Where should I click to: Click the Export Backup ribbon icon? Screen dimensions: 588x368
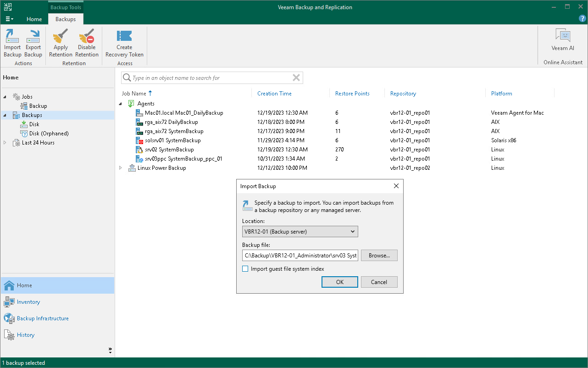(x=33, y=36)
